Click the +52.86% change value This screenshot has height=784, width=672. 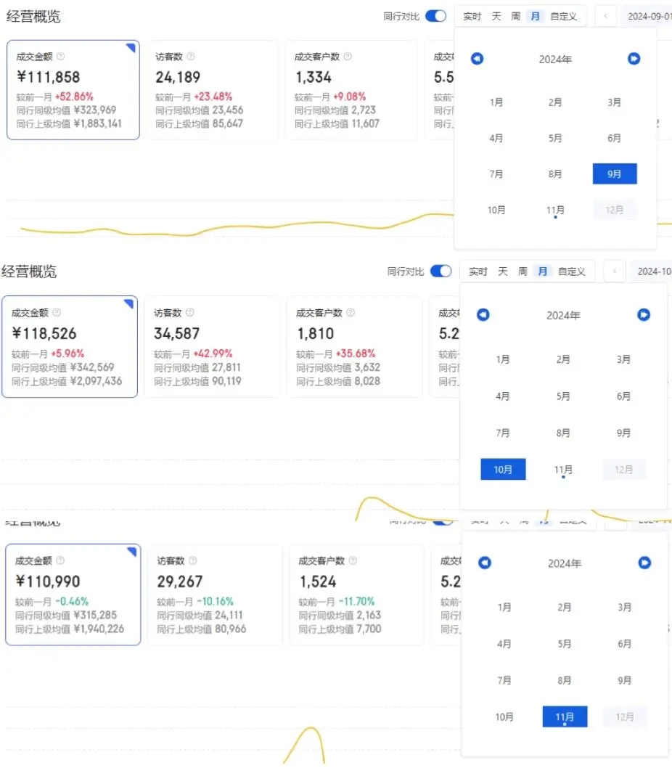[74, 97]
